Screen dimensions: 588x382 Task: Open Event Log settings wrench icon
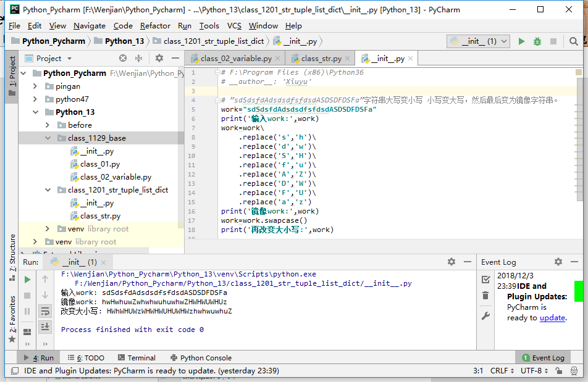[x=485, y=316]
